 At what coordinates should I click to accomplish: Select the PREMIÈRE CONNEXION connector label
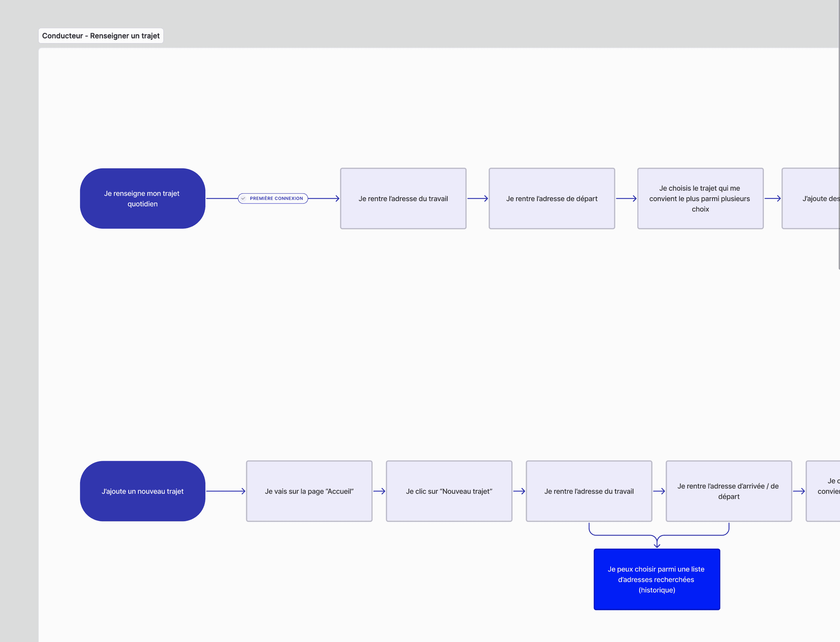pyautogui.click(x=276, y=198)
